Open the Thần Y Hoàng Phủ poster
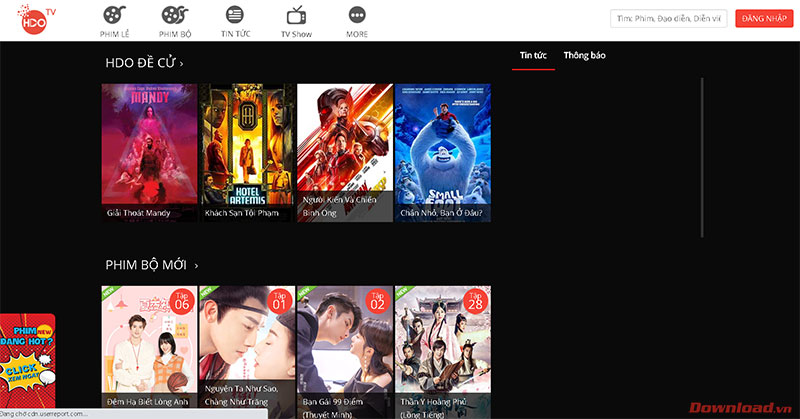Image resolution: width=800 pixels, height=419 pixels. pos(443,352)
